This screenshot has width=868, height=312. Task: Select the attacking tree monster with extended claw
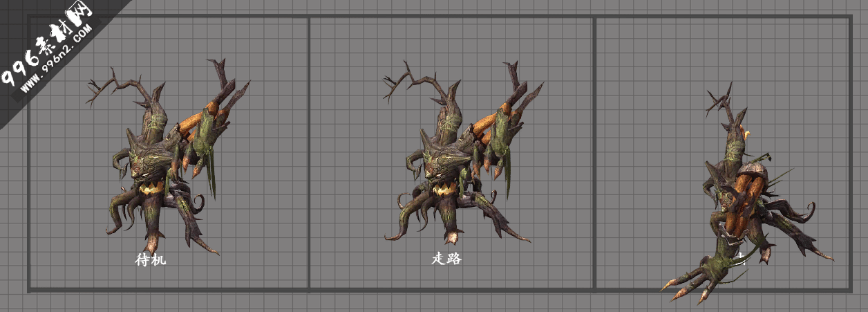click(746, 194)
